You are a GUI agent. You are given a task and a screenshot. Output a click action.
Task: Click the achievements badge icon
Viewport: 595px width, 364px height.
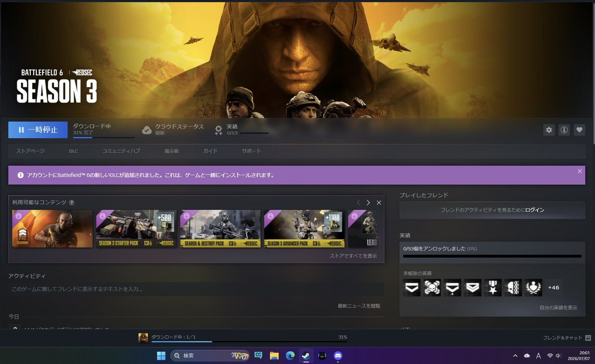click(218, 130)
